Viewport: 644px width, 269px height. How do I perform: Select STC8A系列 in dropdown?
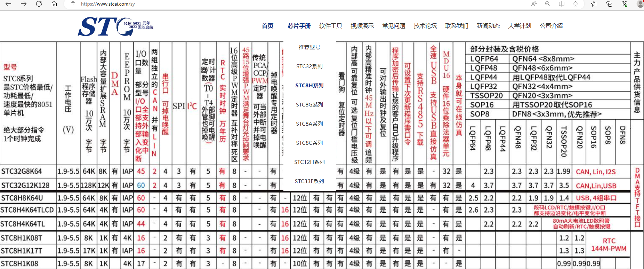(309, 124)
